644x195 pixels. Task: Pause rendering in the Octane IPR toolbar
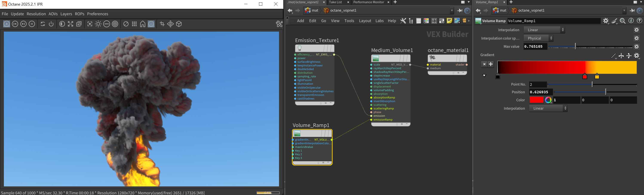coord(32,24)
